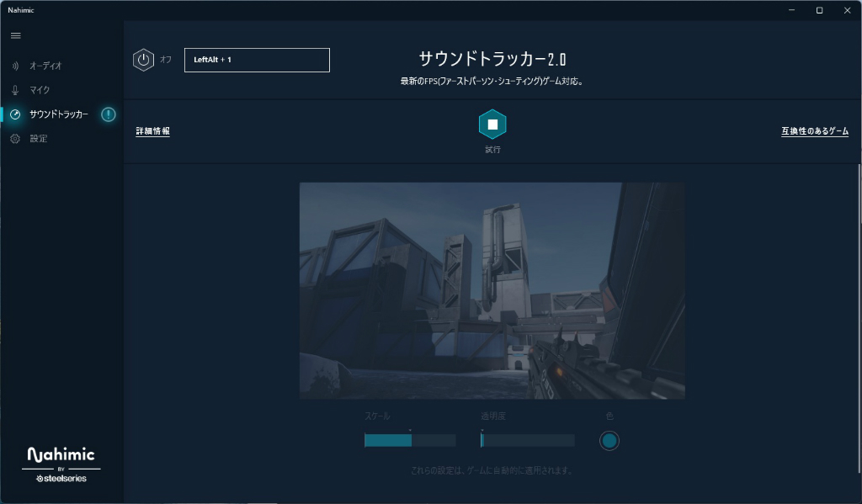Click the settings gear icon in sidebar
862x504 pixels.
pos(15,139)
